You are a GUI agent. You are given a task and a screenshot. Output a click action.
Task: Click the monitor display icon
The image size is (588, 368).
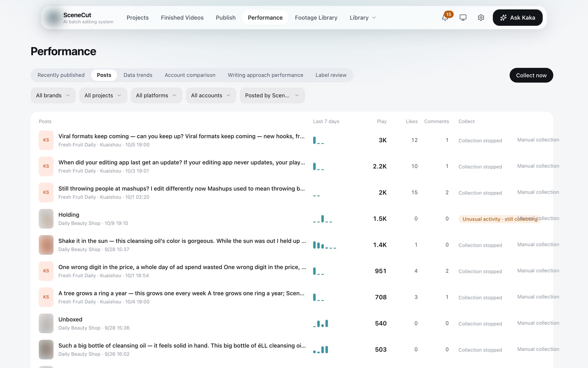[x=463, y=18]
